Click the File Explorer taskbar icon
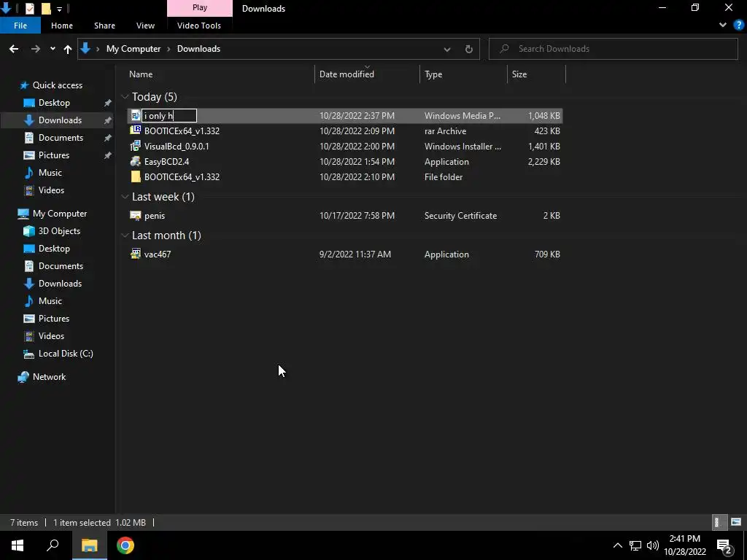Screen dimensions: 747x560 [x=90, y=545]
